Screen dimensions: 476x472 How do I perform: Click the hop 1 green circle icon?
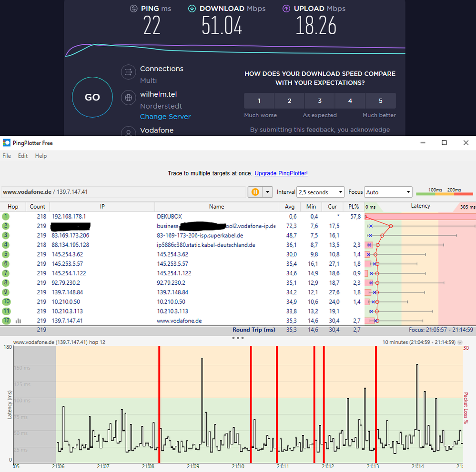[6, 216]
